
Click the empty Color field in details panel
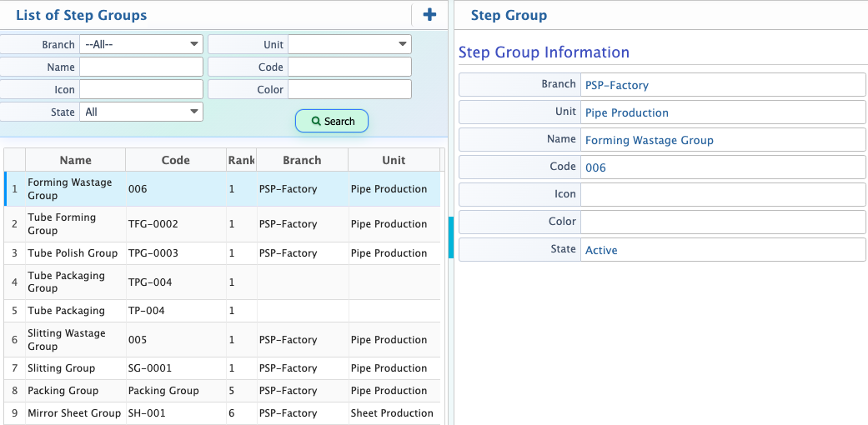click(722, 222)
